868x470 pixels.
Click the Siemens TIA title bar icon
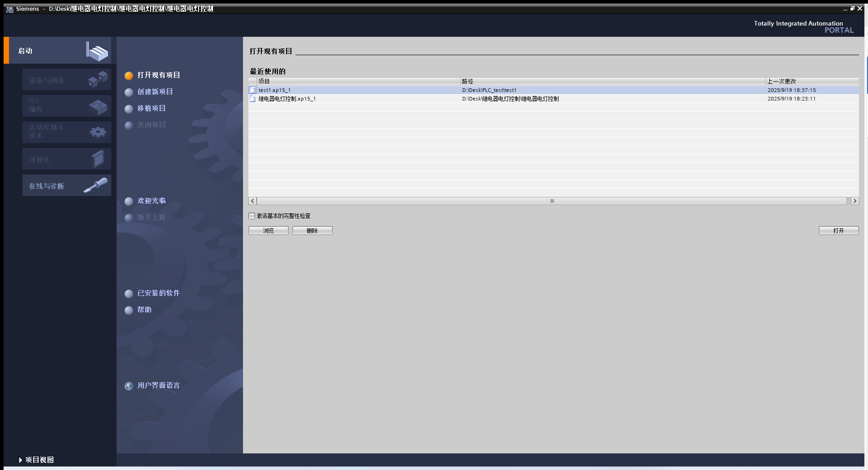pos(9,9)
